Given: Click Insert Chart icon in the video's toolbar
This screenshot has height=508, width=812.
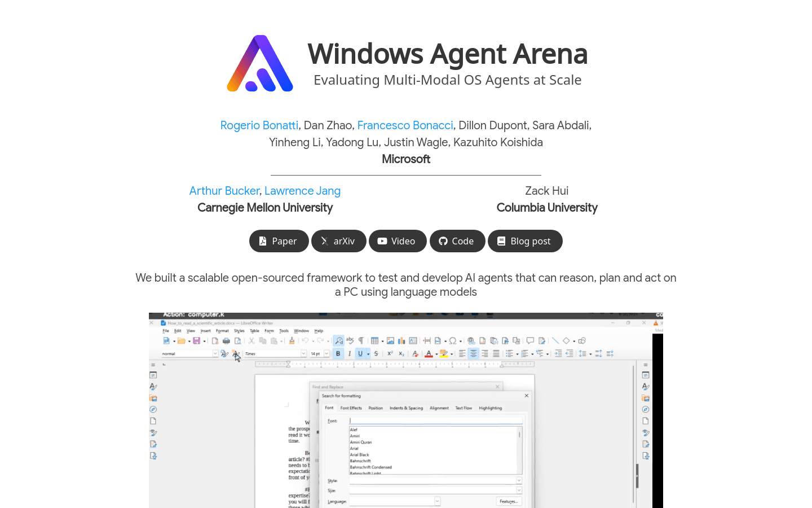Looking at the screenshot, I should tap(401, 341).
